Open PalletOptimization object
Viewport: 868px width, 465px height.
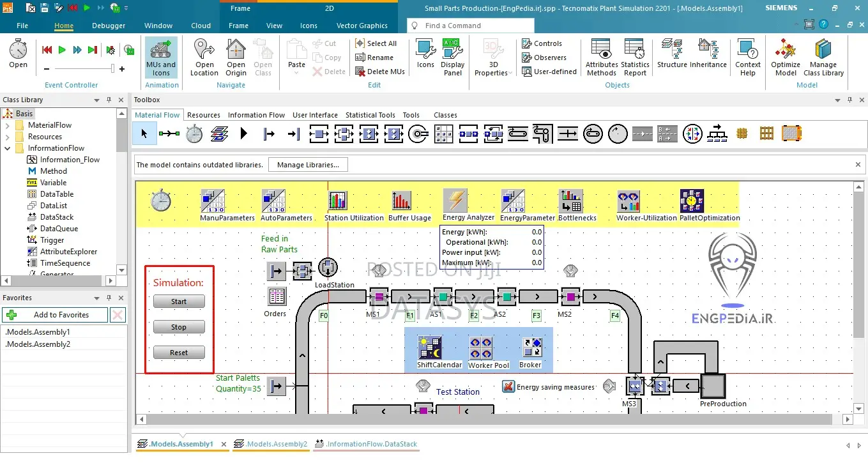click(692, 201)
